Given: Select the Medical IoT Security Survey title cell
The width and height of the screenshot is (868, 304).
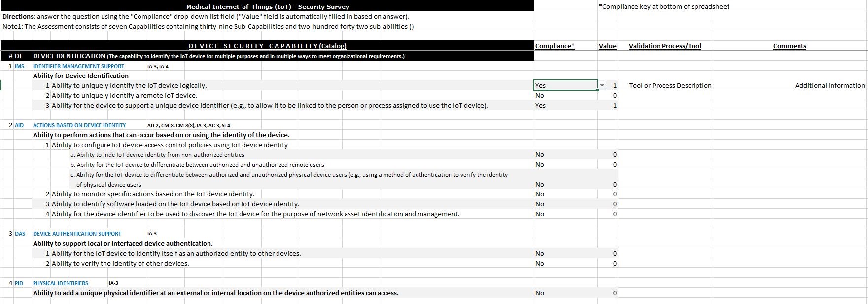Looking at the screenshot, I should [268, 7].
